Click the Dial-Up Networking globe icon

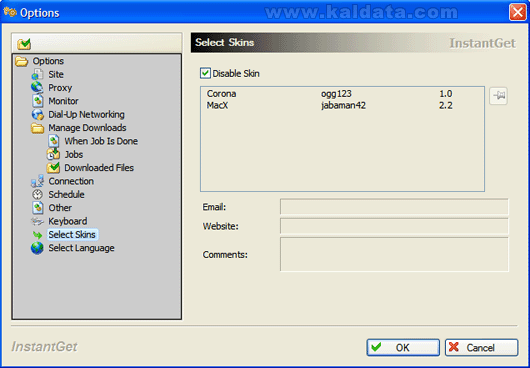[x=38, y=115]
